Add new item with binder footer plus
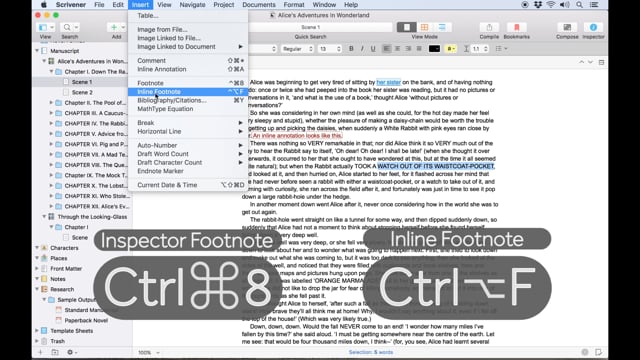Viewport: 640px width, 360px height. [x=40, y=352]
